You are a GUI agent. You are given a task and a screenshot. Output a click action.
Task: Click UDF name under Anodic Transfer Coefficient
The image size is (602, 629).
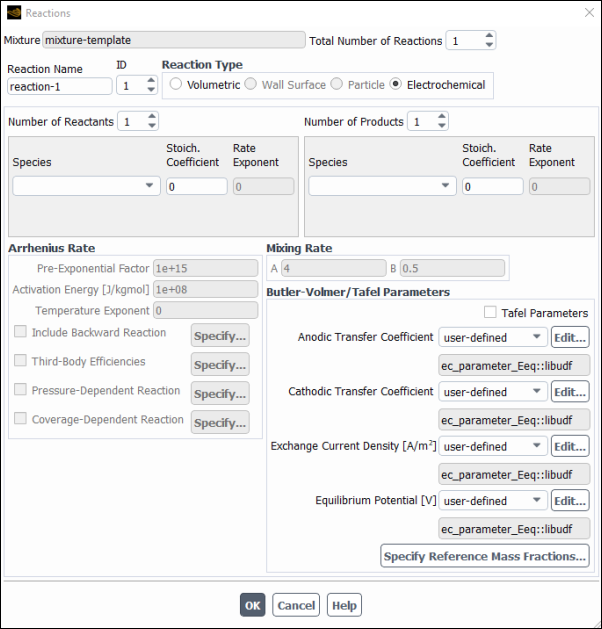coord(514,365)
